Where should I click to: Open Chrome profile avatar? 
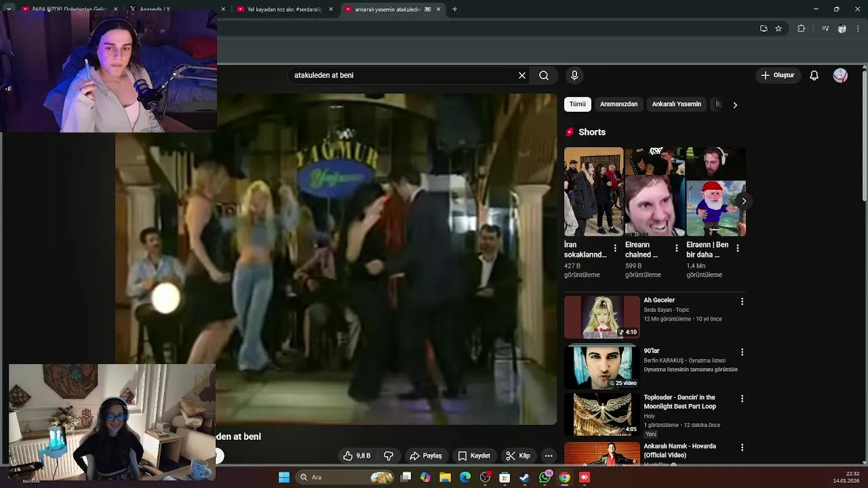[842, 28]
